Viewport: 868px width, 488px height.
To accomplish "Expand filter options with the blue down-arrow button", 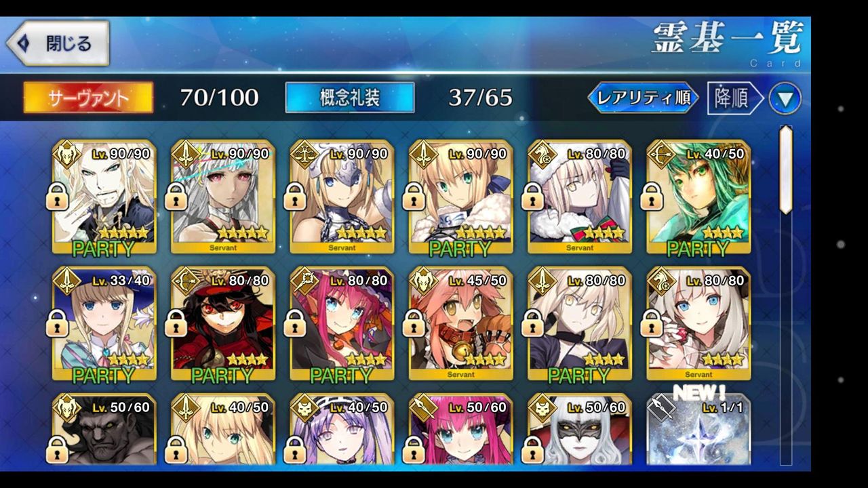I will [x=785, y=99].
